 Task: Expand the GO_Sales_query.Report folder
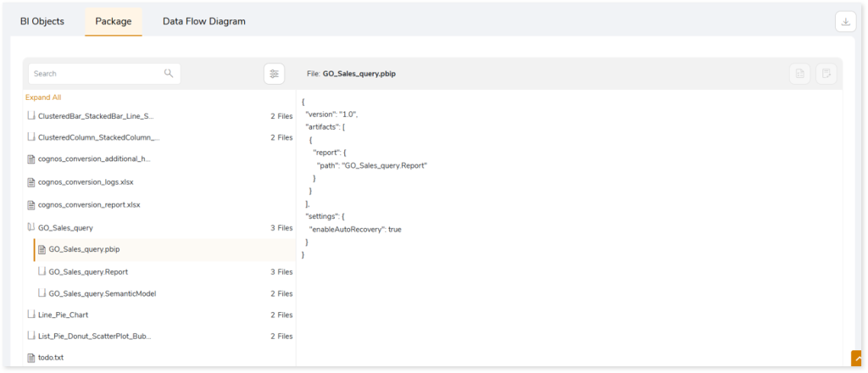[x=42, y=272]
